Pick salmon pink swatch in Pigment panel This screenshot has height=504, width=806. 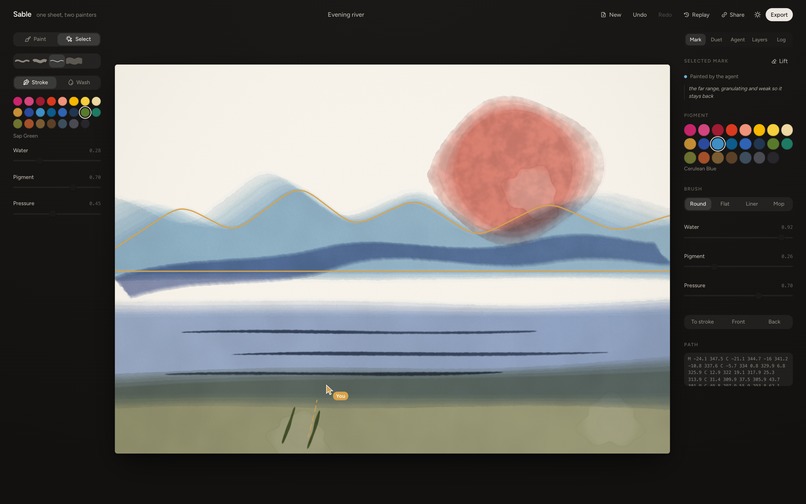[745, 130]
